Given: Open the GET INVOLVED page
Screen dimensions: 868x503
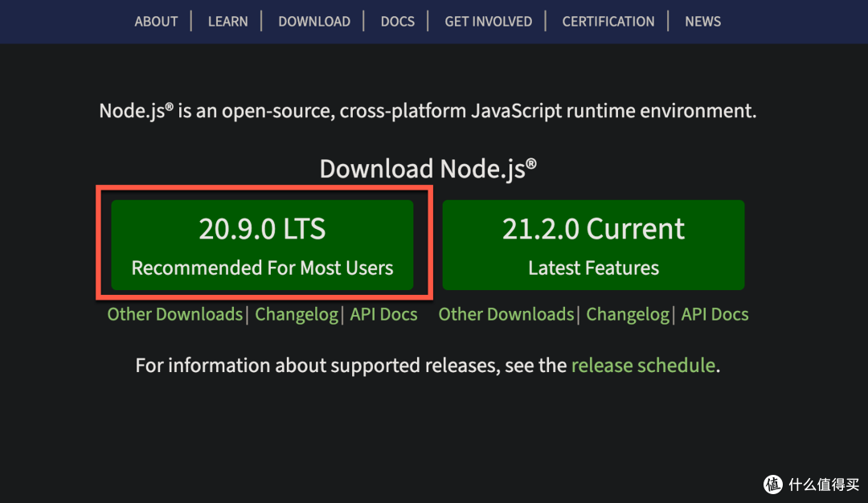Looking at the screenshot, I should click(x=489, y=22).
